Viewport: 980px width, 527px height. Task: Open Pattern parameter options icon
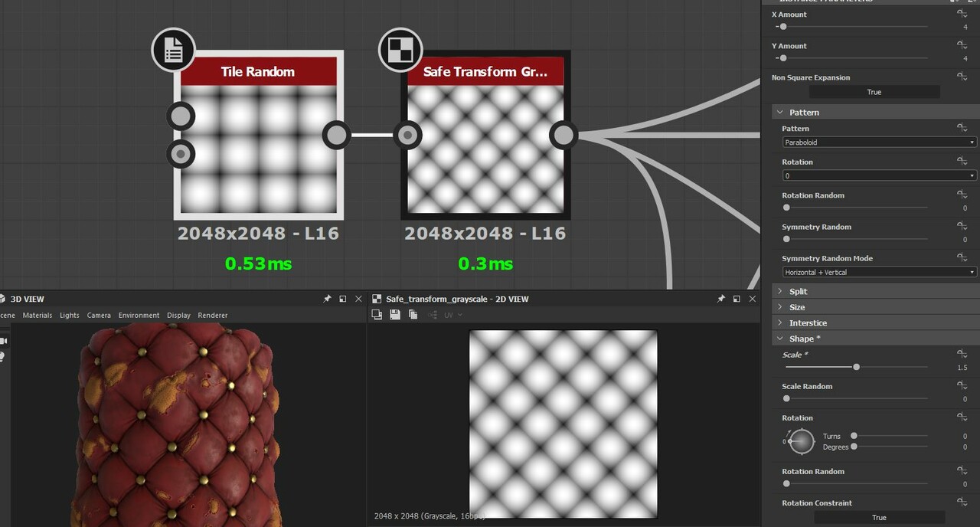point(962,129)
